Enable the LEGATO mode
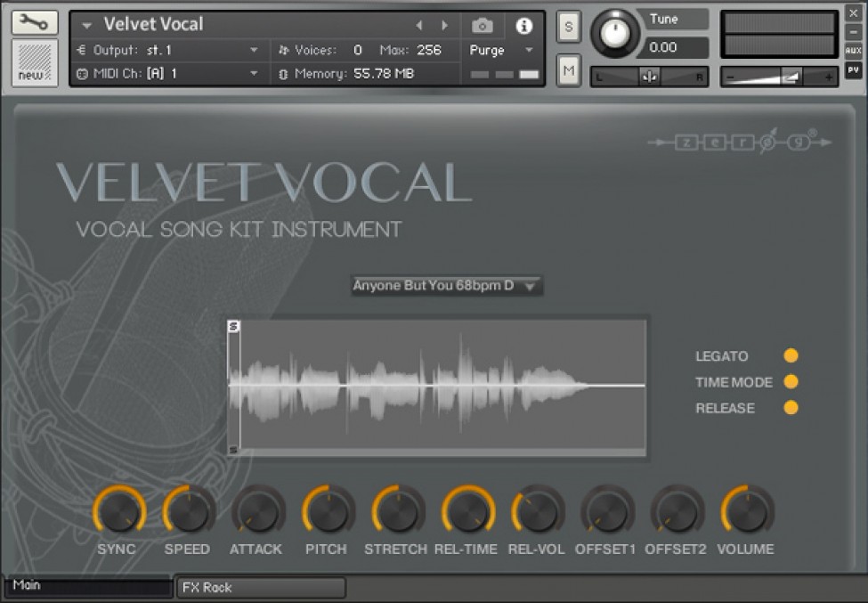868x603 pixels. pyautogui.click(x=791, y=354)
